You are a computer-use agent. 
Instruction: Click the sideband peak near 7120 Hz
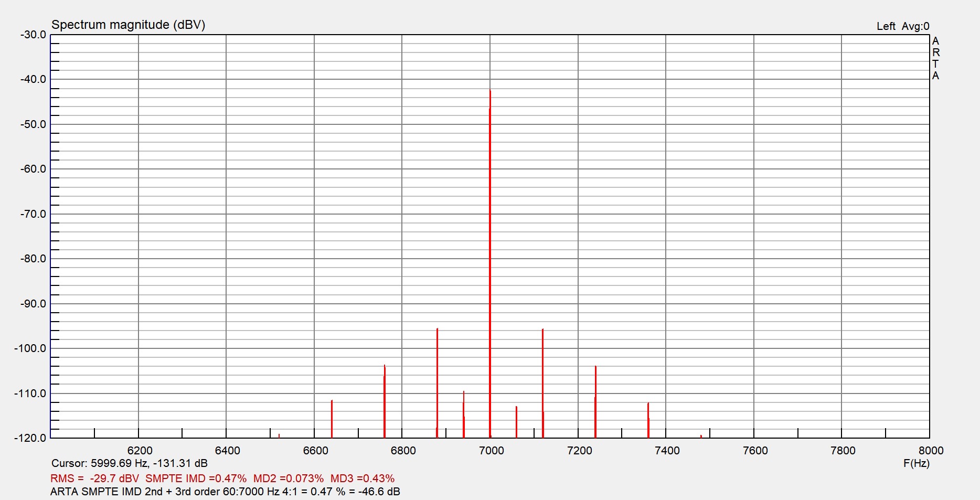coord(542,383)
